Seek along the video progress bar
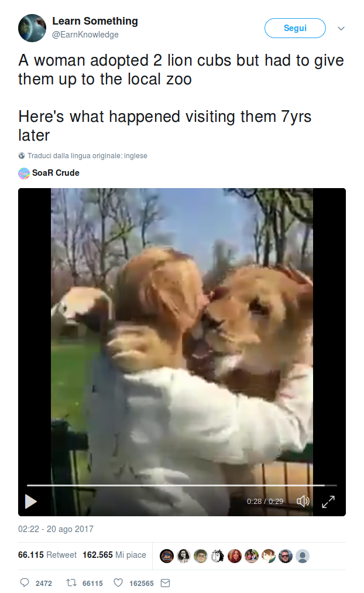The height and width of the screenshot is (593, 364). tap(181, 485)
